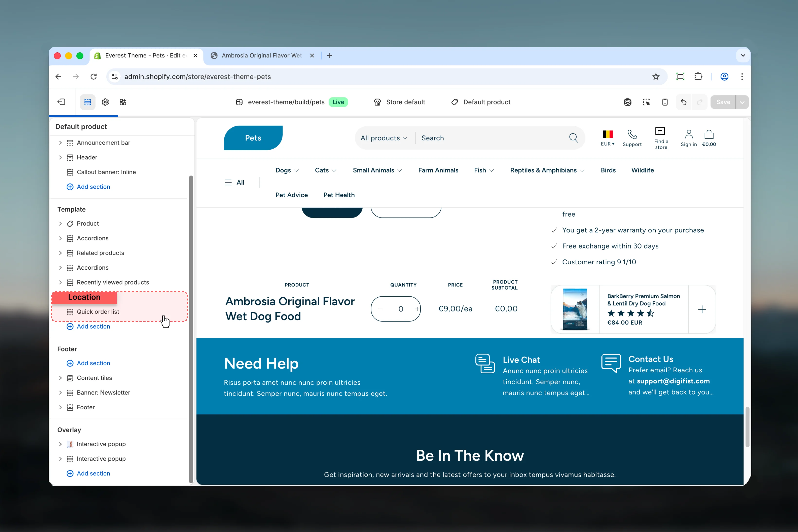Click the redo arrow icon

click(x=699, y=102)
